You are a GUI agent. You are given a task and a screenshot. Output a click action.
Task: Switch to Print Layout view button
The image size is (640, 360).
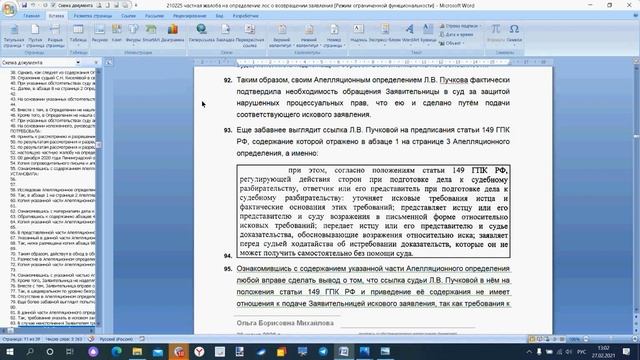click(x=532, y=339)
